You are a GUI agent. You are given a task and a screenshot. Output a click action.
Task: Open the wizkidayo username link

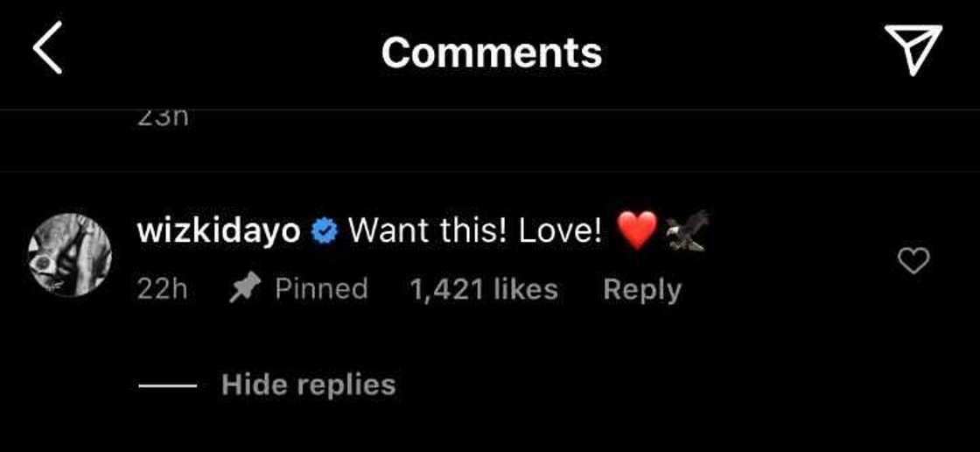pyautogui.click(x=220, y=231)
